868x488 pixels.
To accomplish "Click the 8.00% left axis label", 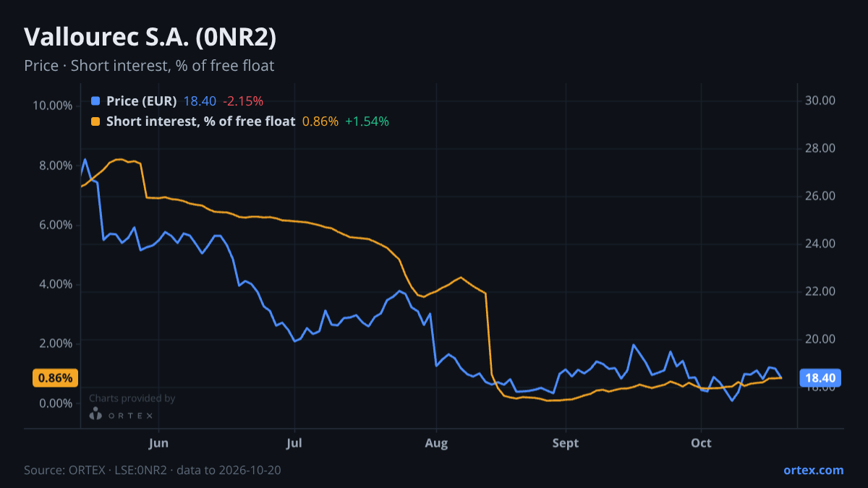I will point(56,166).
